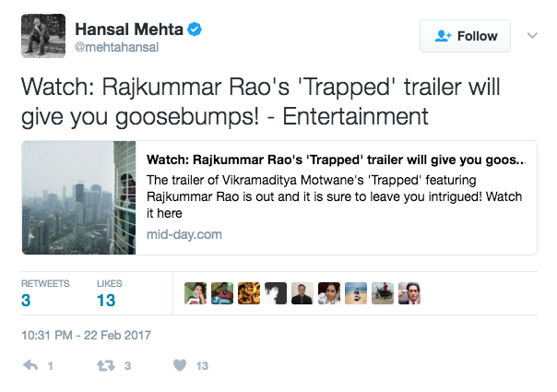The image size is (557, 392).
Task: Click the skyline thumbnail in the link card
Action: coord(78,197)
